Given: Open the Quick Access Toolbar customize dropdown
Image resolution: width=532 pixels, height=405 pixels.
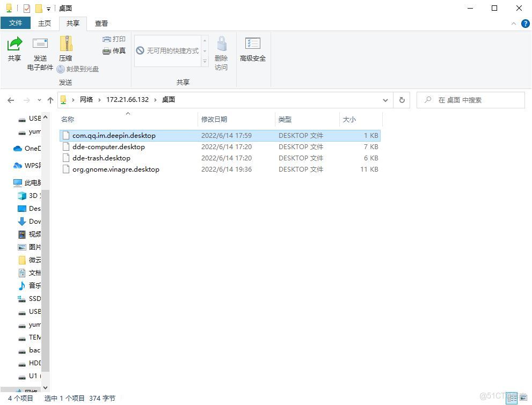Looking at the screenshot, I should tap(48, 8).
